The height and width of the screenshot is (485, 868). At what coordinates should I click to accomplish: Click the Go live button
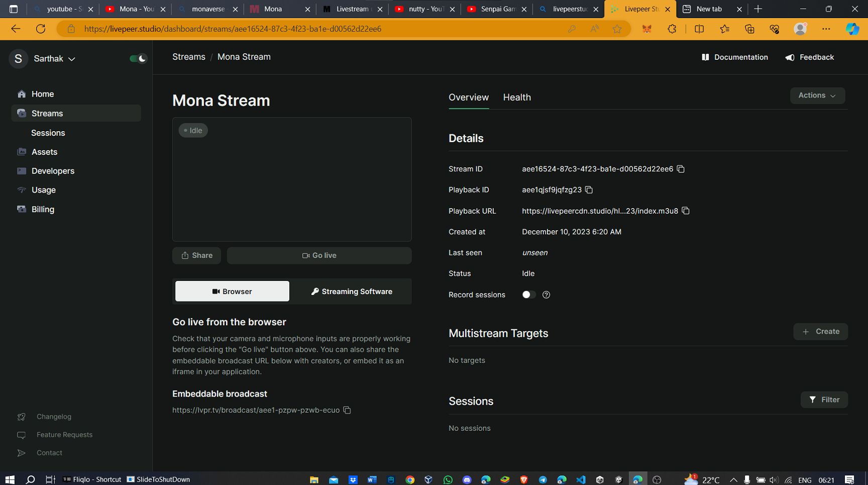319,255
